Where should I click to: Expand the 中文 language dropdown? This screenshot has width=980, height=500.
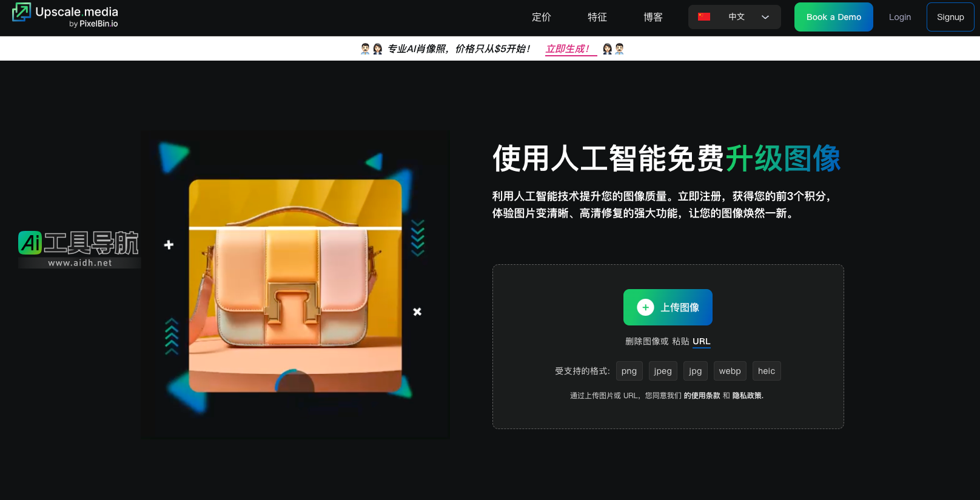point(736,17)
